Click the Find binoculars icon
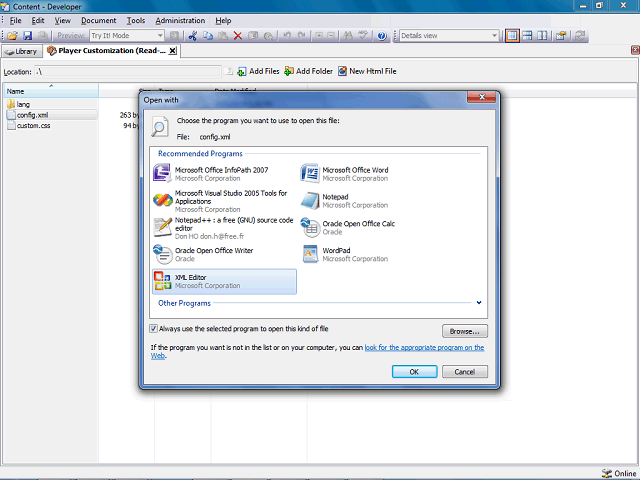 348,36
